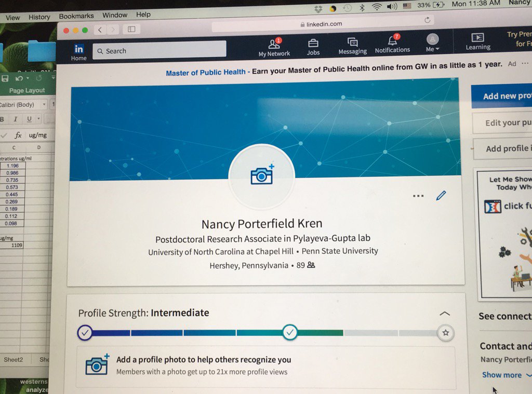Expand Show more in Contact section
532x394 pixels.
coord(506,375)
